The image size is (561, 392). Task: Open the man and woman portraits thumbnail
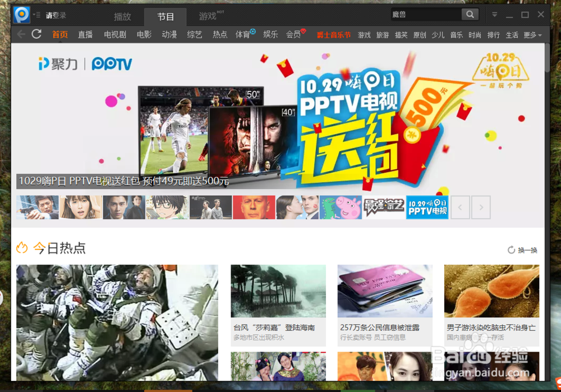click(385, 366)
